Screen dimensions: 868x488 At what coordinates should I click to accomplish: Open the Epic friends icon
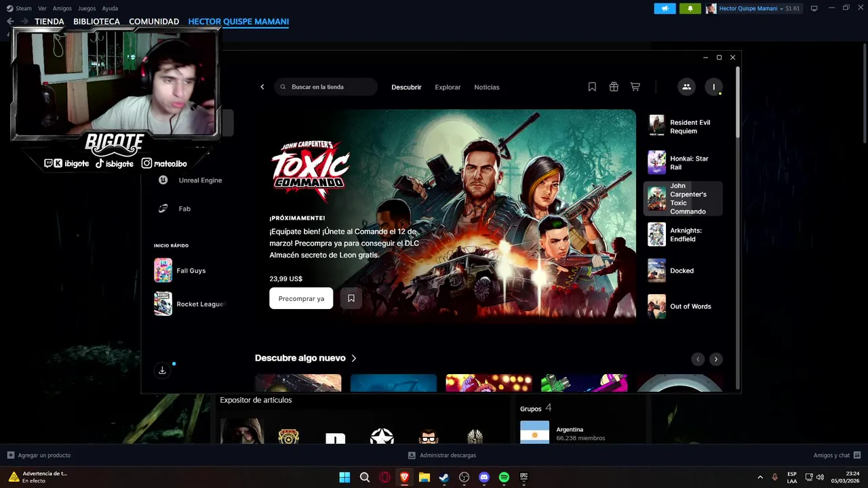point(686,87)
